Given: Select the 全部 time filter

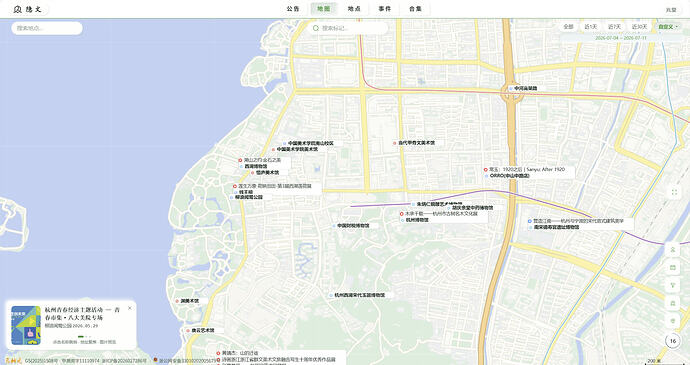Looking at the screenshot, I should [x=569, y=27].
